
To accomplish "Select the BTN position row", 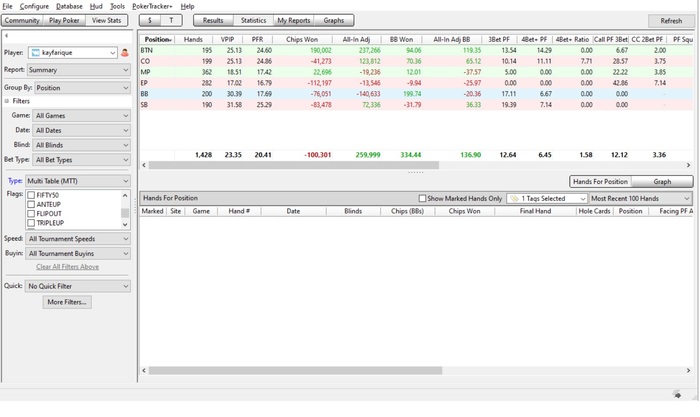I will point(417,50).
